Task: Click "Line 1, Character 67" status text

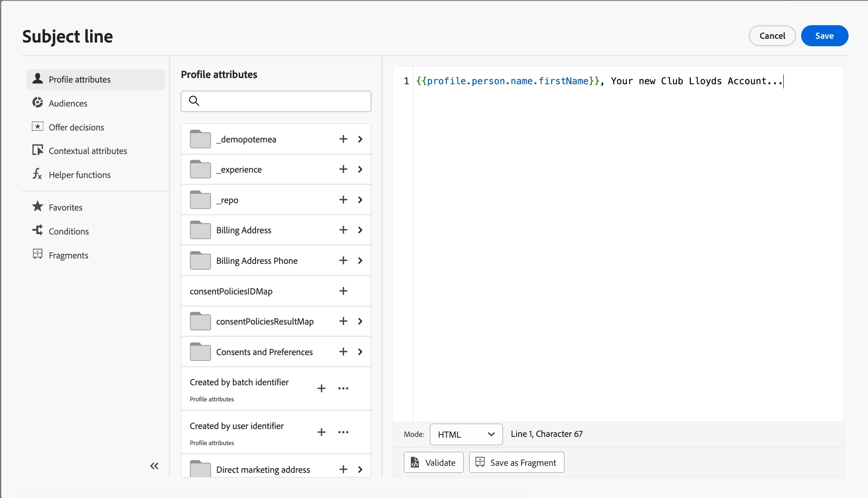Action: [x=547, y=434]
